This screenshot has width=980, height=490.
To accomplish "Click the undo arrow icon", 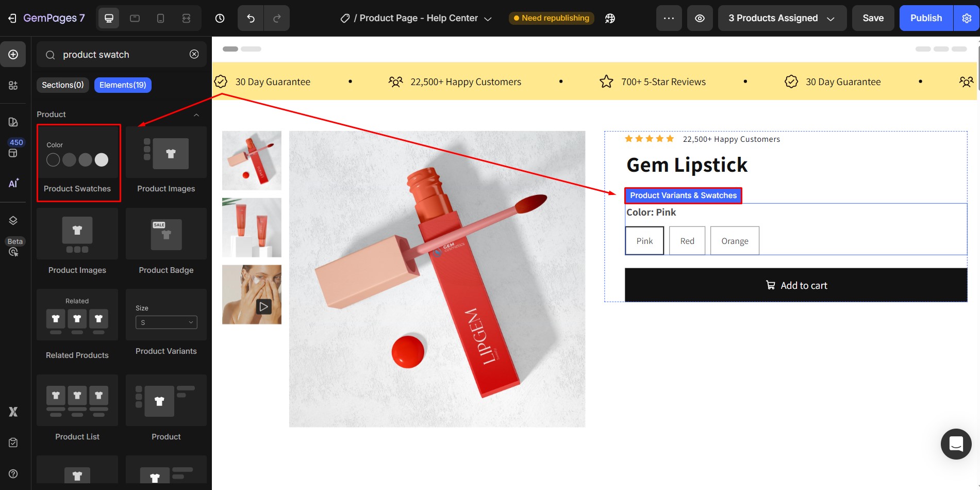I will click(251, 18).
